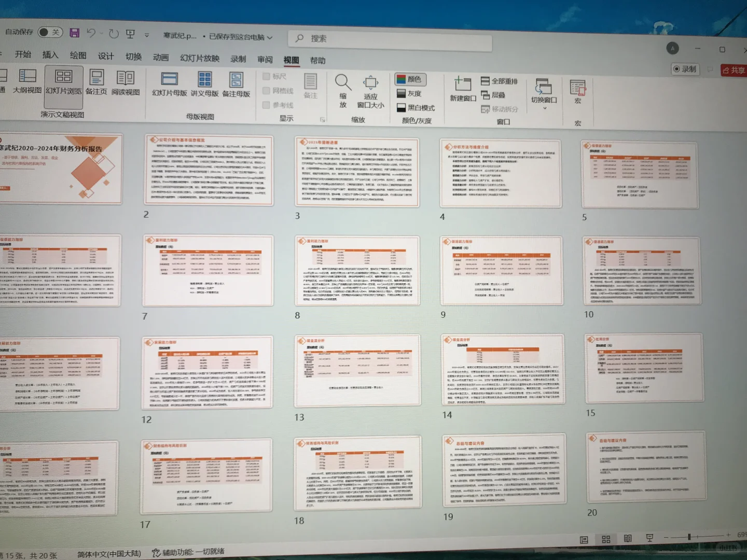Open 幻灯片母版 slide master view
Viewport: 747px width, 560px height.
pyautogui.click(x=169, y=84)
